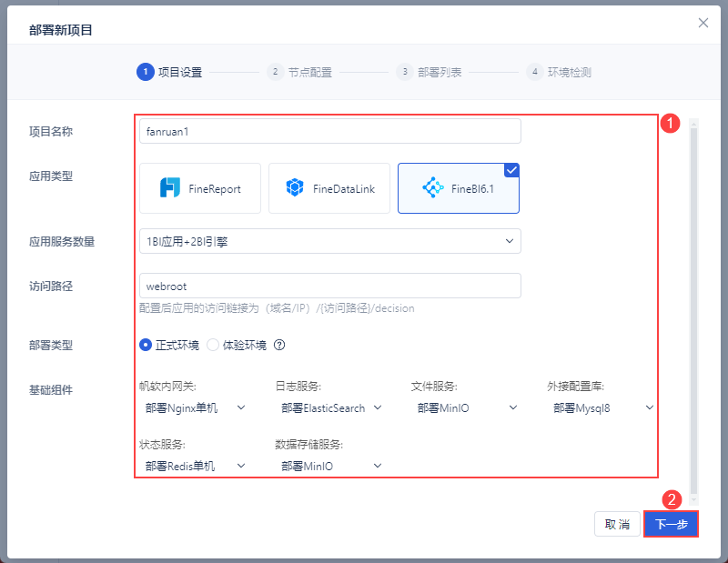Close the 部署新项目 dialog

click(x=703, y=23)
